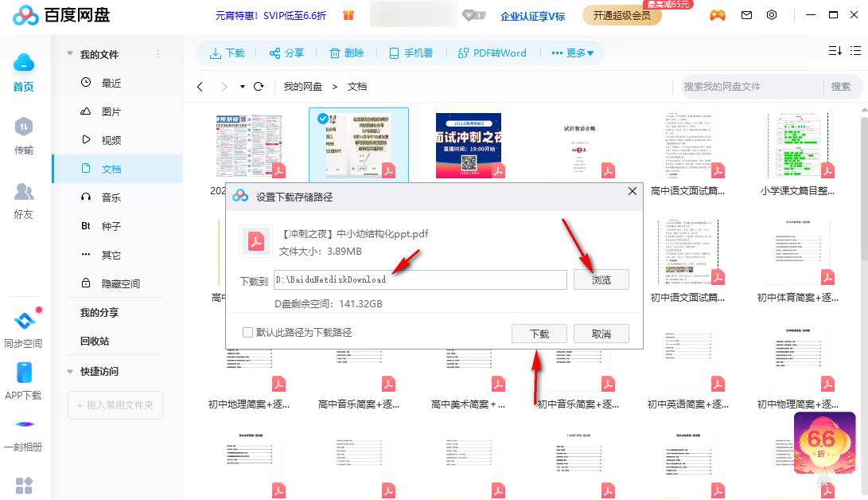Select 最近 in the sidebar
The height and width of the screenshot is (500, 868).
pyautogui.click(x=118, y=83)
